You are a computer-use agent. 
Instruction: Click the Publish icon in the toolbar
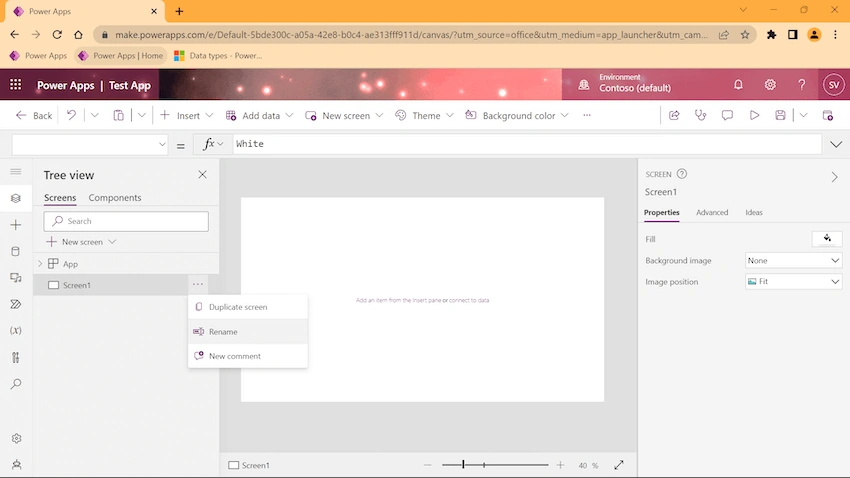[x=828, y=115]
